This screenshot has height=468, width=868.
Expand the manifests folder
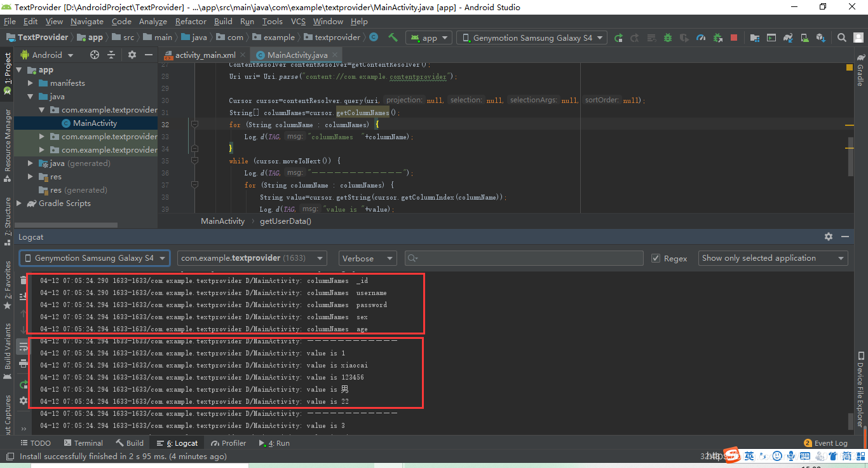[x=31, y=83]
